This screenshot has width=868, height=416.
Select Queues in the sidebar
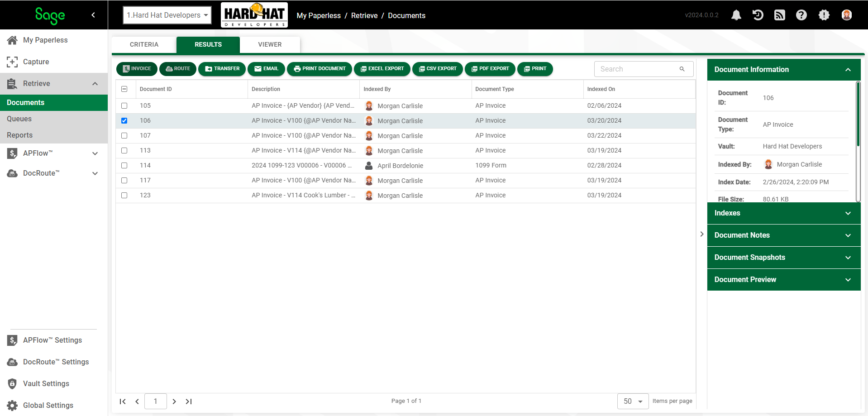pos(54,119)
